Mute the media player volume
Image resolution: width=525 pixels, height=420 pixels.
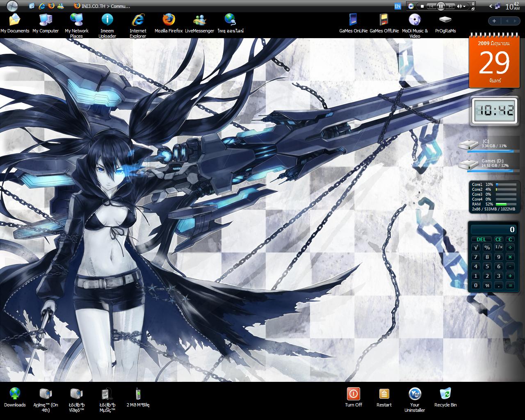coord(460,6)
